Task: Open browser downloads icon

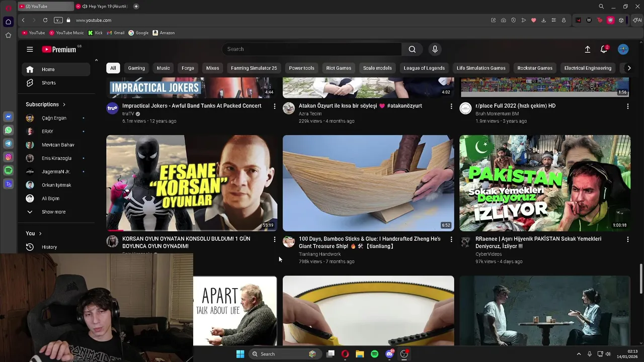Action: click(543, 20)
